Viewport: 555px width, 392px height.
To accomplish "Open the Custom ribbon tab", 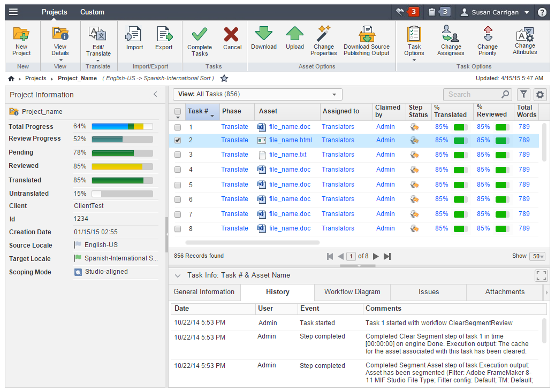I will tap(92, 12).
